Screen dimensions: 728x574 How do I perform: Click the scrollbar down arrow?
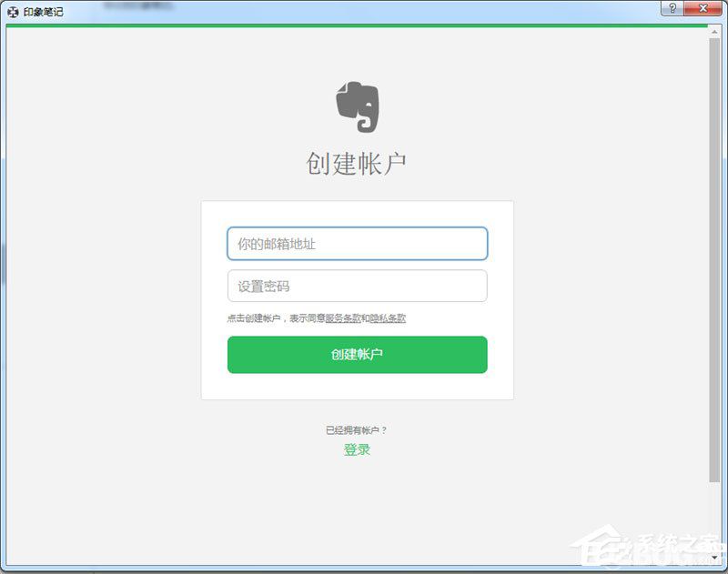tap(714, 557)
